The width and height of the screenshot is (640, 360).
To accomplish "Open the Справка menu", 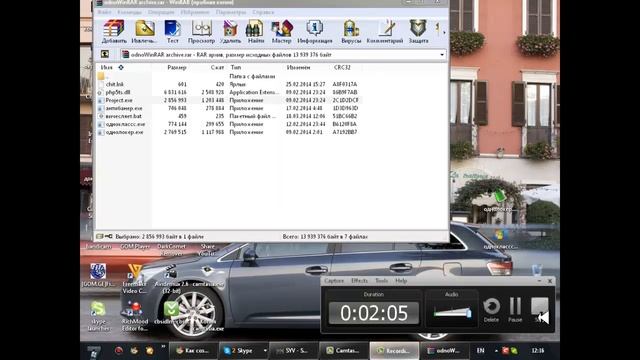I will click(263, 12).
